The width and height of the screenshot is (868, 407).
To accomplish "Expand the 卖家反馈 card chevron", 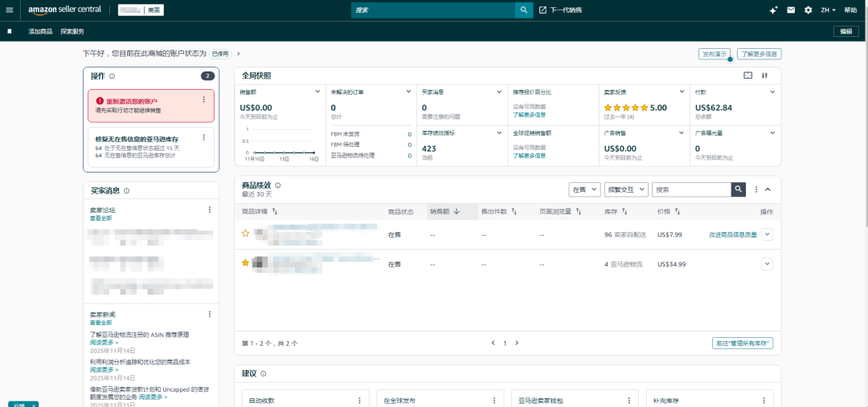I will click(682, 92).
